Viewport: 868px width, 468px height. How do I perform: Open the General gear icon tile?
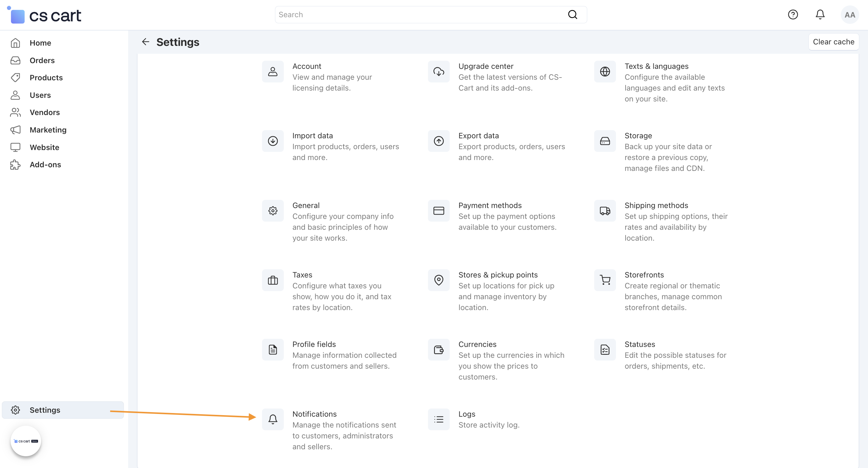click(273, 210)
